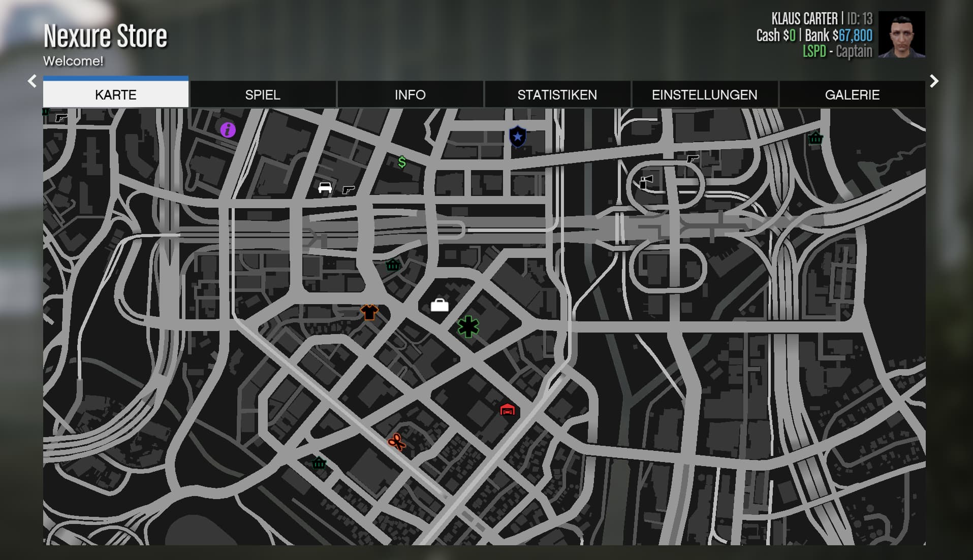Click the green hospital asterisk marker
This screenshot has width=973, height=560.
click(x=468, y=326)
